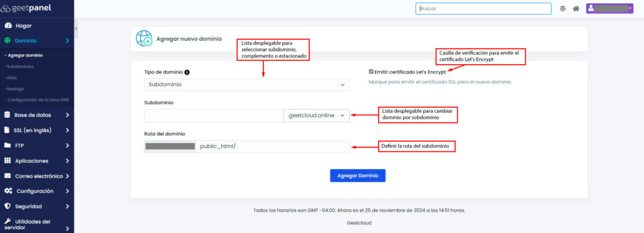Click the Base de datos database icon
The height and width of the screenshot is (233, 644).
[x=7, y=115]
